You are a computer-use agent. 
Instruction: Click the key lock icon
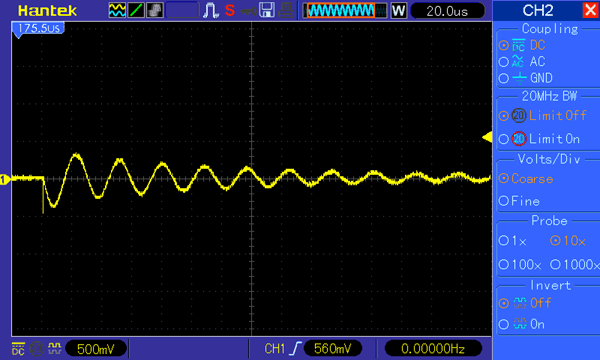[249, 11]
